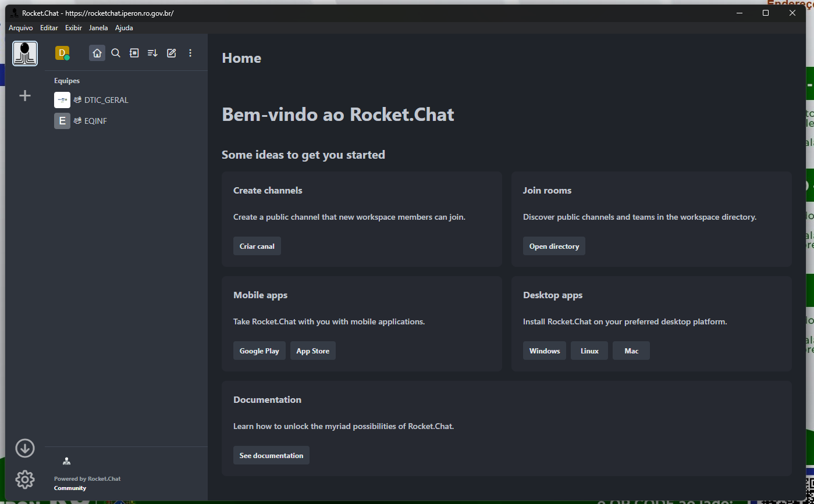Viewport: 814px width, 504px height.
Task: Add a new server with the plus icon
Action: click(25, 95)
